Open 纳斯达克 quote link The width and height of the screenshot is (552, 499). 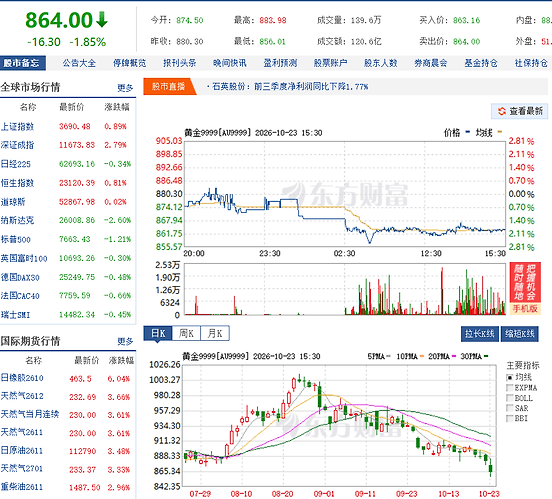pyautogui.click(x=17, y=220)
